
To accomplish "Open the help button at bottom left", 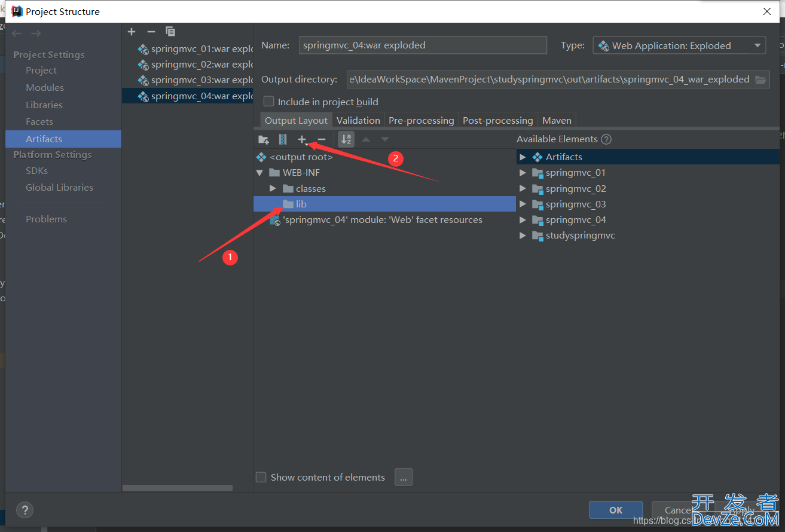I will click(x=25, y=510).
